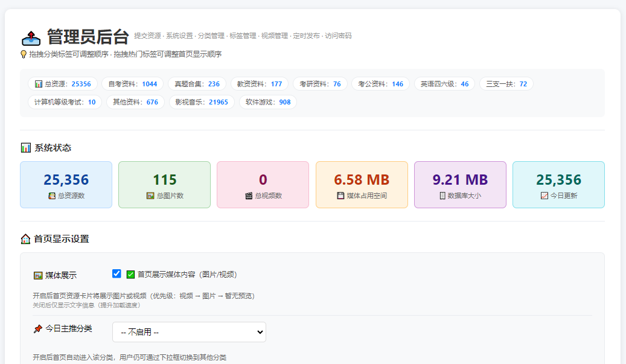Click the picture icon beside 总图片数
Viewport: 626px width, 364px height.
(x=150, y=196)
